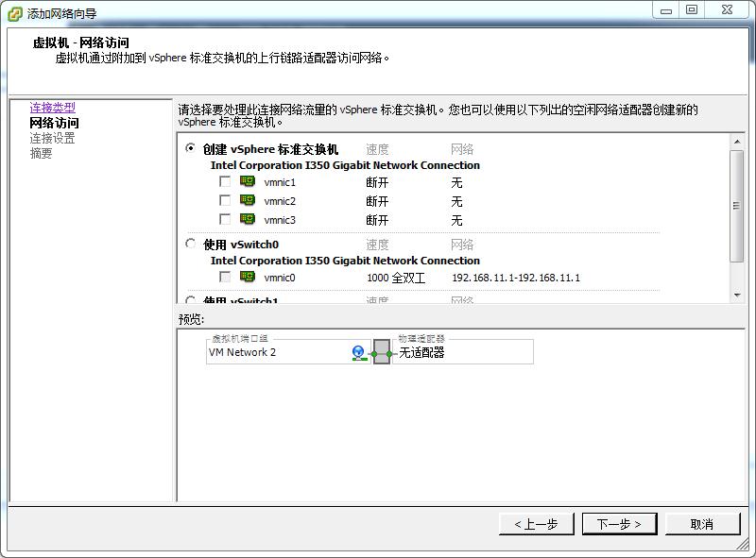Click the vmnic3 adapter name

280,220
